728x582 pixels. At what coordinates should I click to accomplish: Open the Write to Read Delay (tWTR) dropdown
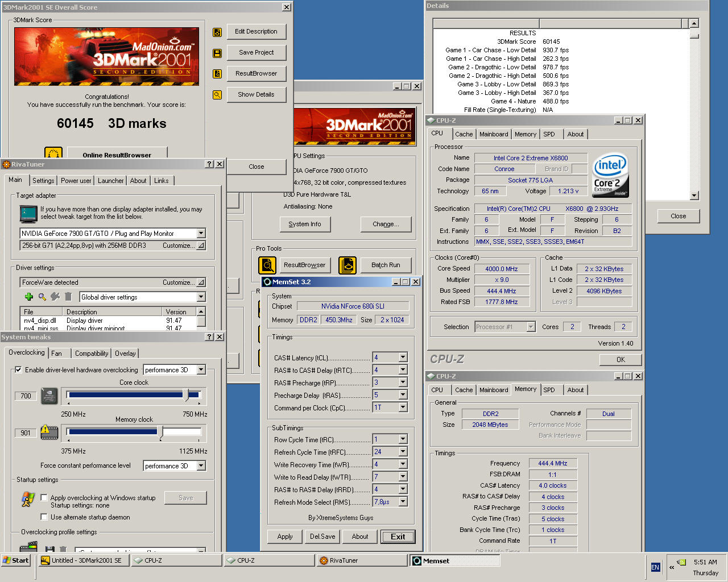click(403, 477)
